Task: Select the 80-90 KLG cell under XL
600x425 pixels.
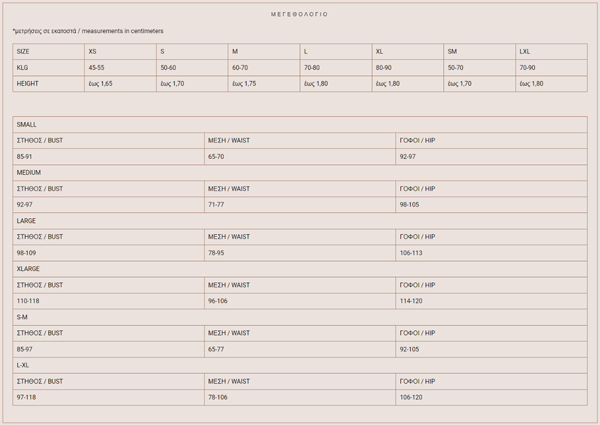Action: tap(384, 67)
